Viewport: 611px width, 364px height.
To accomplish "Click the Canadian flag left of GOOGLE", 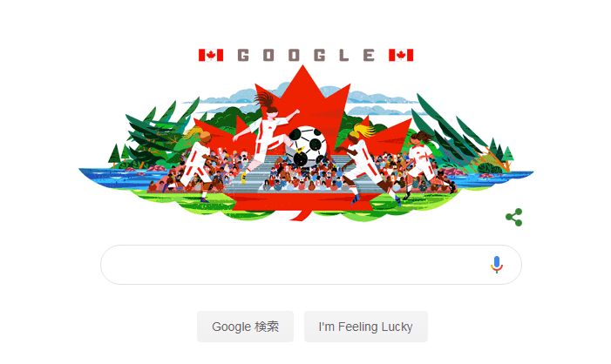I will (211, 55).
